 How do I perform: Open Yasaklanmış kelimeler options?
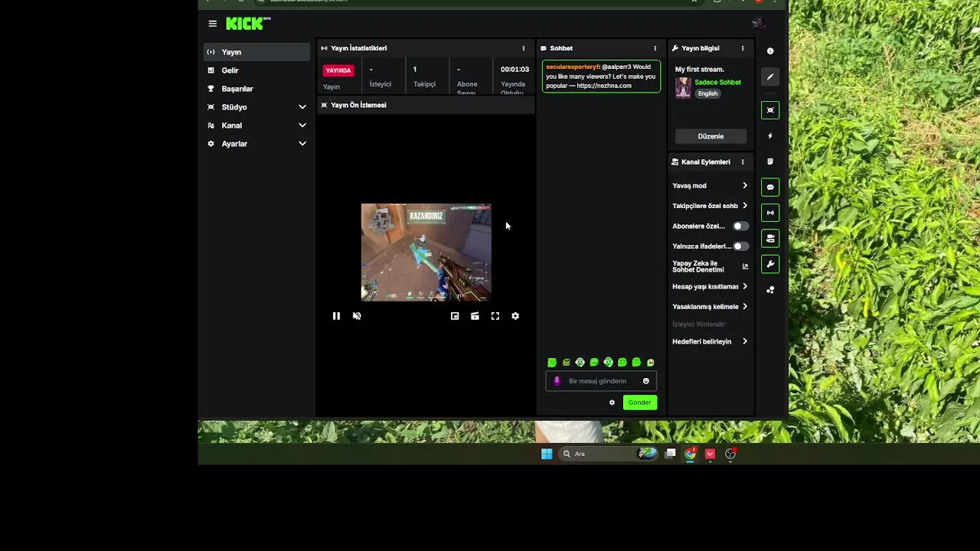[x=710, y=307]
